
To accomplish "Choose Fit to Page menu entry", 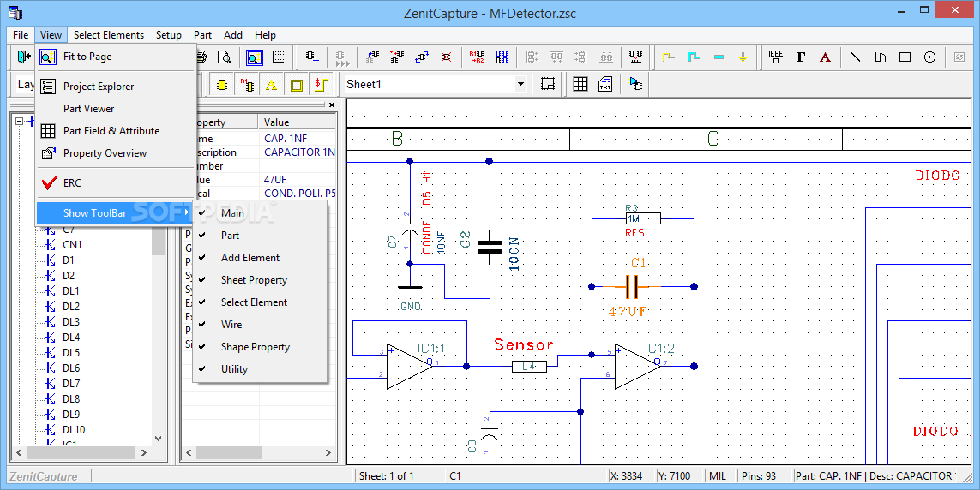I will 116,57.
